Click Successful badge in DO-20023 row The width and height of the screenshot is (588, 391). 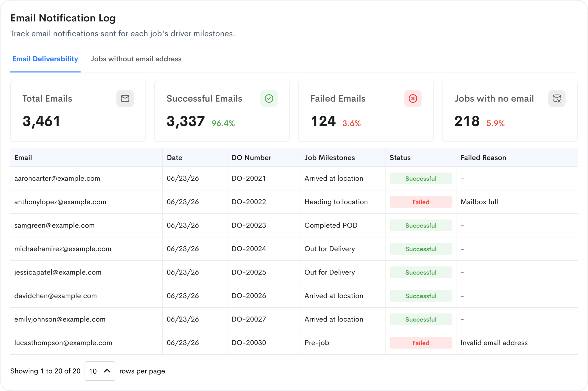point(421,225)
